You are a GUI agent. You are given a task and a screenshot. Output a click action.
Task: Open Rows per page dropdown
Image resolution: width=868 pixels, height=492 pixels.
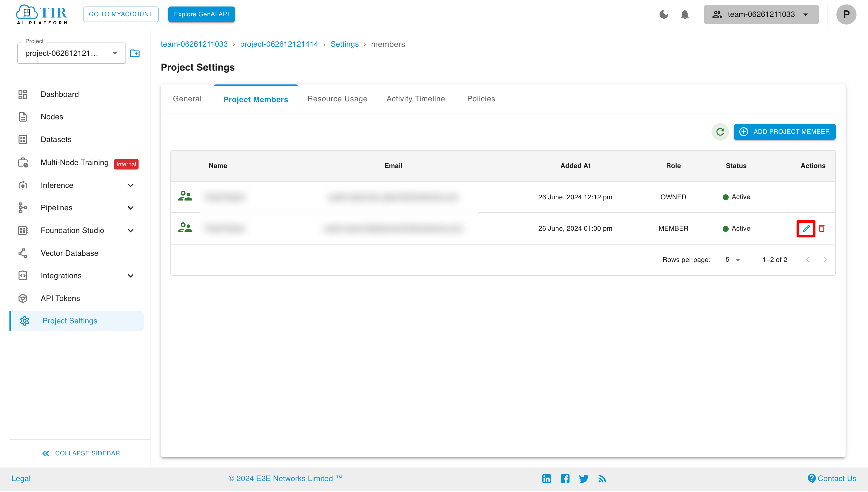(x=732, y=260)
